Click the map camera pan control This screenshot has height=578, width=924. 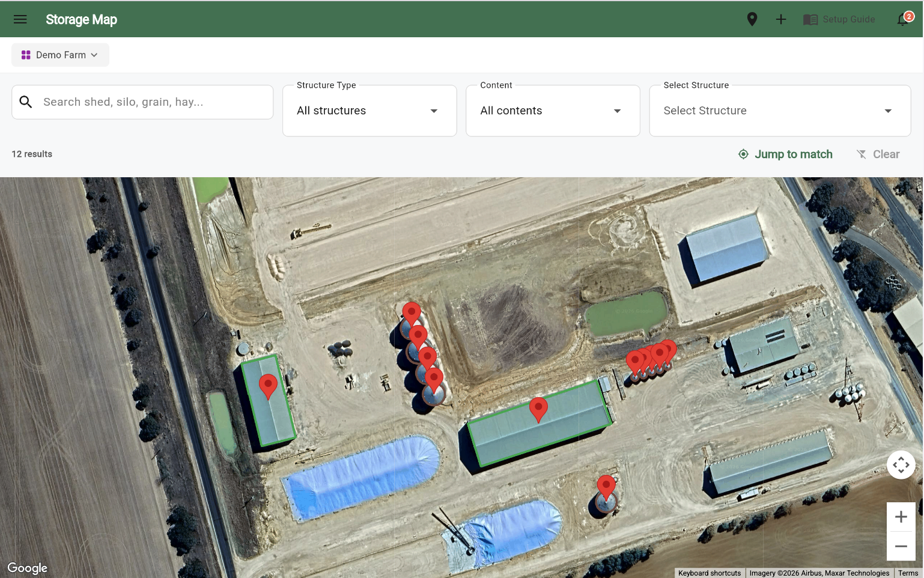click(x=901, y=465)
